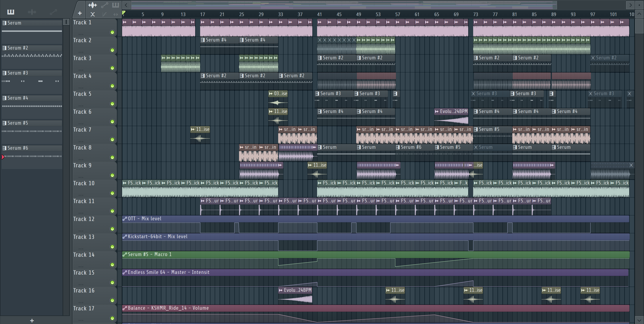Add a new playlist track with plus tab

80,13
